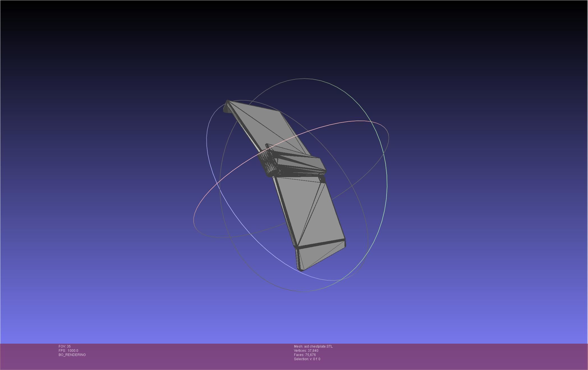This screenshot has width=588, height=370.
Task: Click the Faces: 75,676 text
Action: (x=305, y=355)
